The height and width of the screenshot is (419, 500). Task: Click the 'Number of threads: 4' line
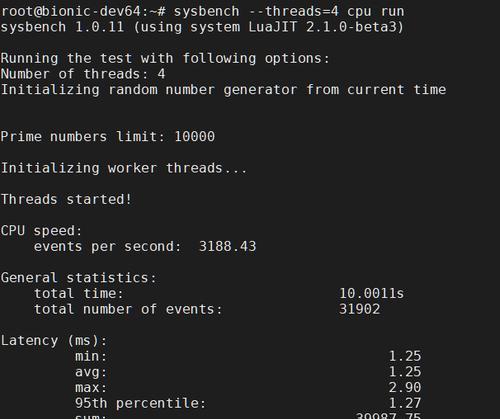83,74
